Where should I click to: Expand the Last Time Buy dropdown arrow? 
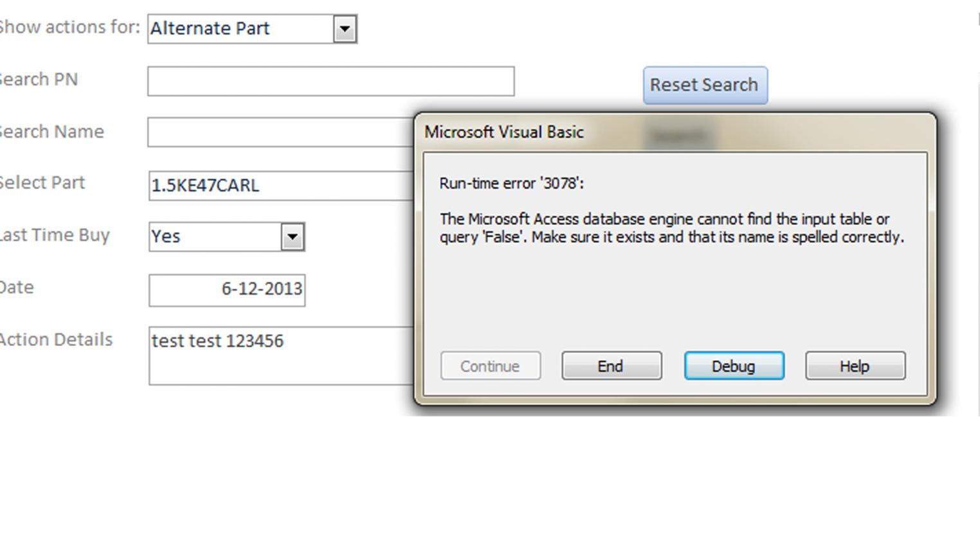coord(292,237)
